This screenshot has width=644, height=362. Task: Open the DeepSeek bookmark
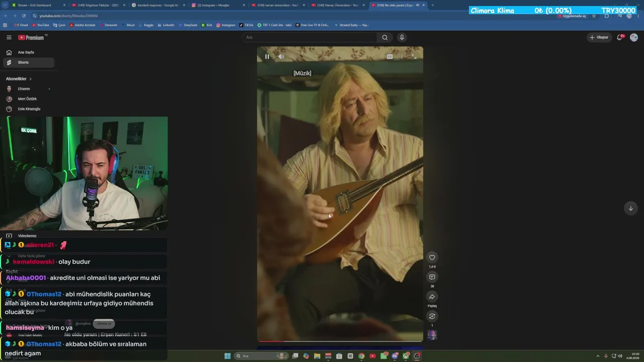(x=188, y=25)
